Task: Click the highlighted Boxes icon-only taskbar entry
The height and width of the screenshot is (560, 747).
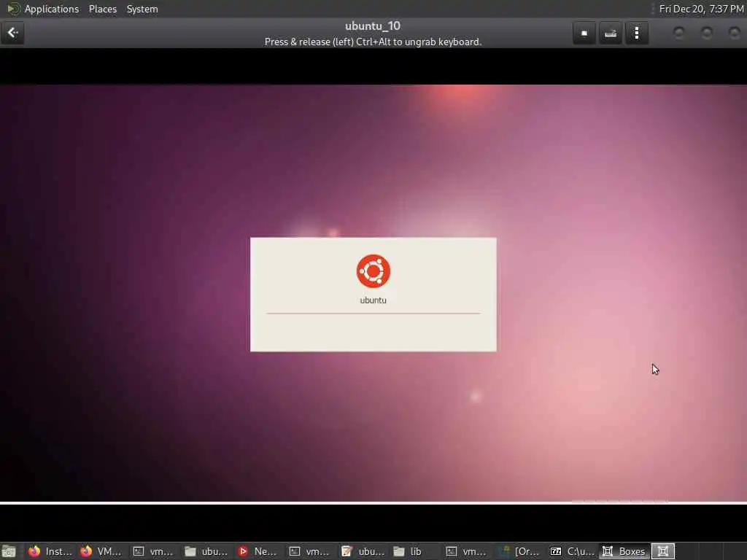Action: point(663,551)
